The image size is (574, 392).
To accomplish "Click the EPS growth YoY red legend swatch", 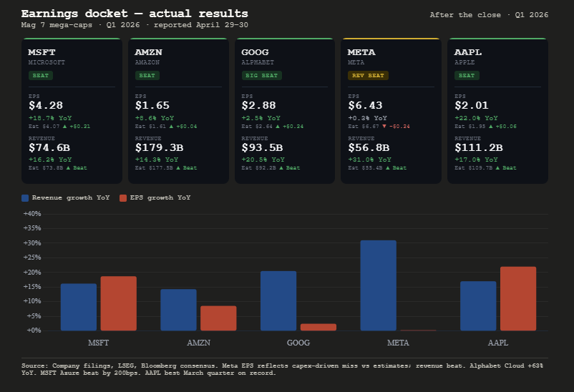I will (123, 198).
